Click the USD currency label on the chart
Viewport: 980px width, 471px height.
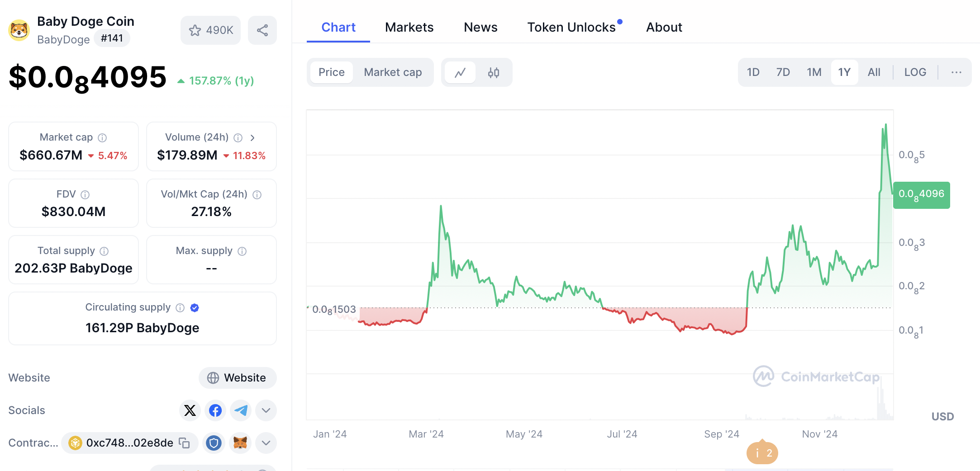(943, 416)
